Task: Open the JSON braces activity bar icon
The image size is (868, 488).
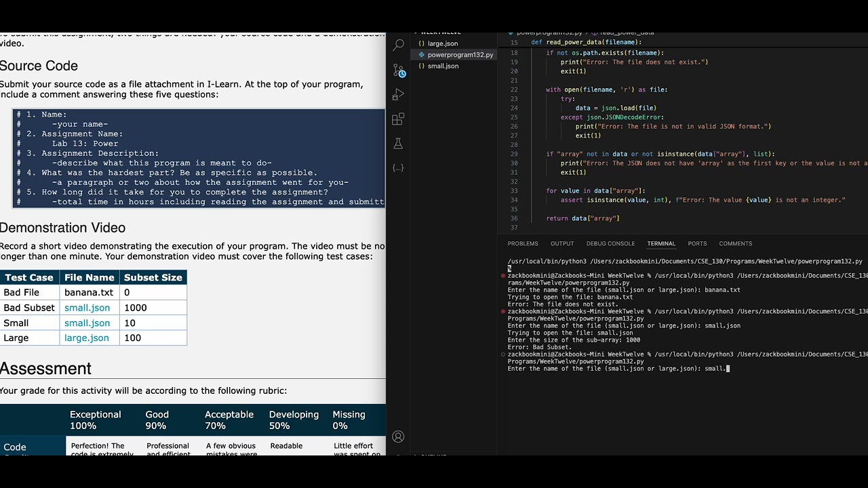Action: point(398,167)
